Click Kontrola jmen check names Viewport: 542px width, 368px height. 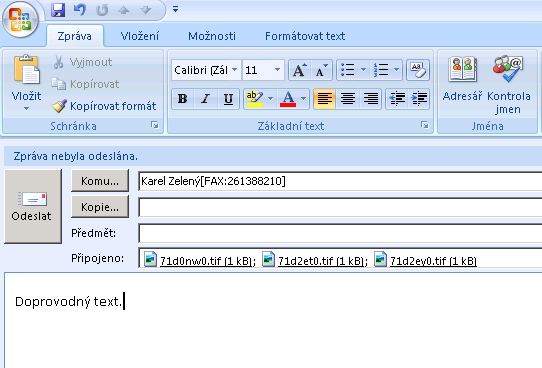508,85
